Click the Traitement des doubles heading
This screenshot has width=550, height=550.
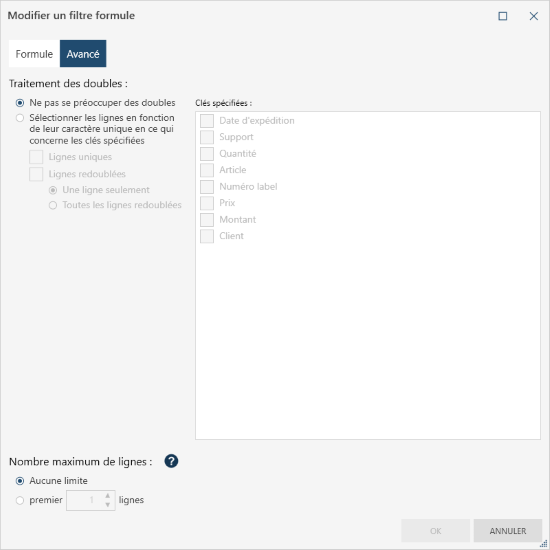pyautogui.click(x=68, y=83)
